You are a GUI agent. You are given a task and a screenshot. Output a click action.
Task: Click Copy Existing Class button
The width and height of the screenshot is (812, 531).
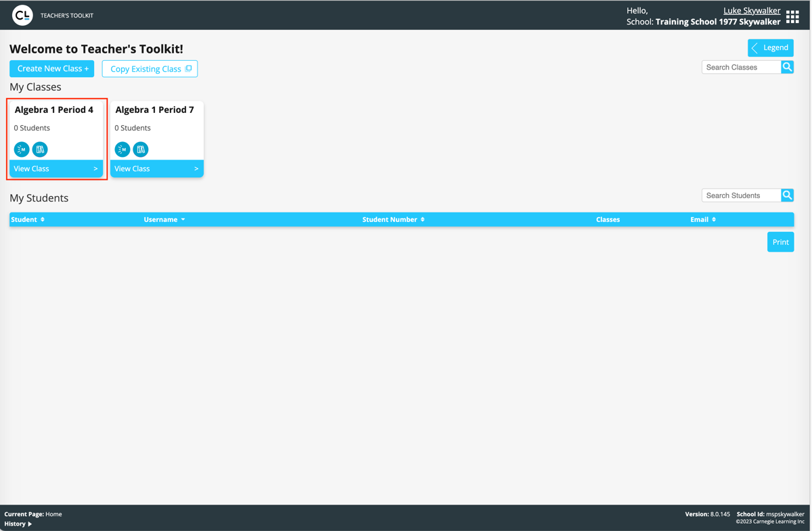pos(150,68)
